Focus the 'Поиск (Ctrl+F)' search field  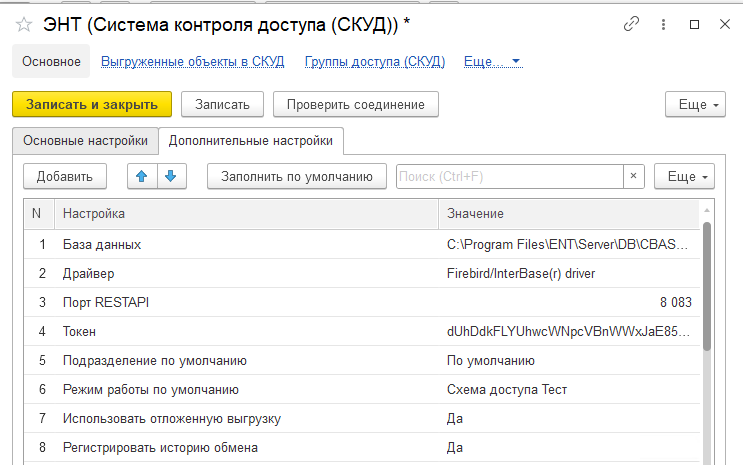pyautogui.click(x=510, y=177)
